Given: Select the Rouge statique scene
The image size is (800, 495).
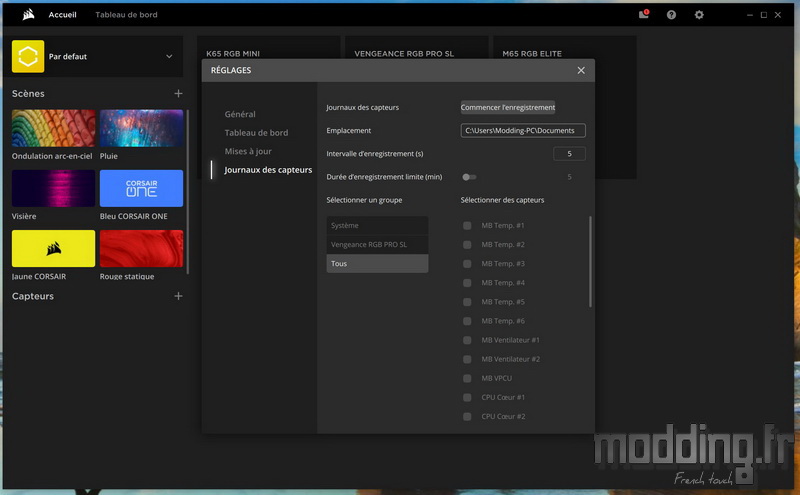Looking at the screenshot, I should (141, 249).
